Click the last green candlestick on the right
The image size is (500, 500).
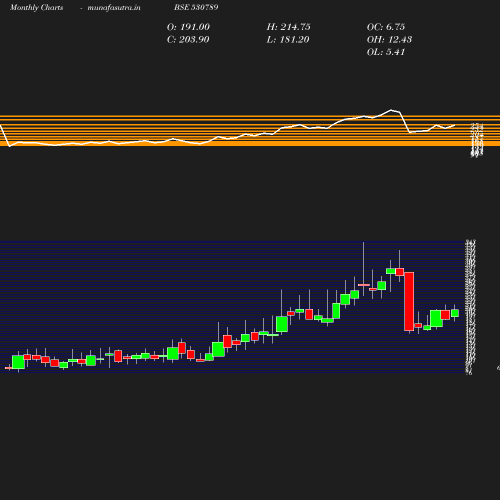455,313
